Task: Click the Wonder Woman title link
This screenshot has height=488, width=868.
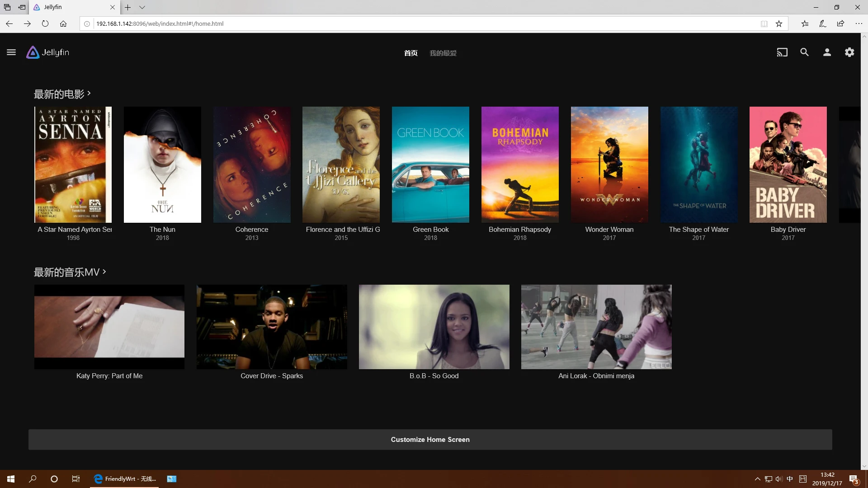Action: click(609, 230)
